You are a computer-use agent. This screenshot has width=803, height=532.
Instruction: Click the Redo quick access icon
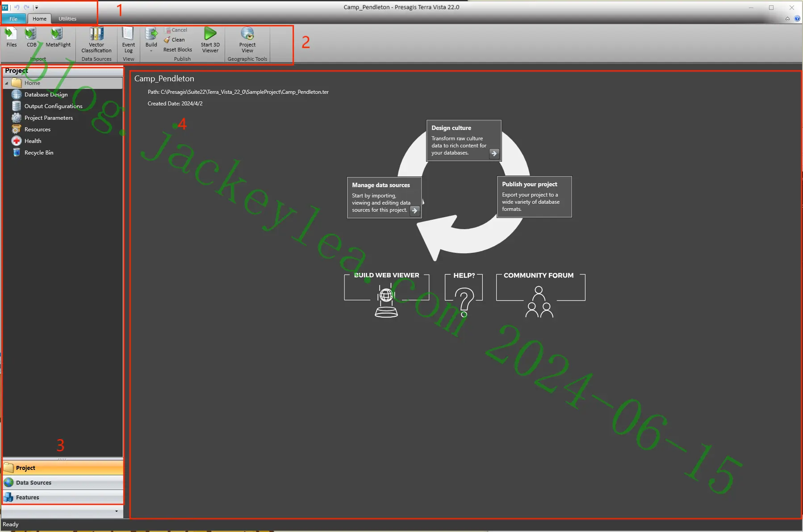[26, 7]
